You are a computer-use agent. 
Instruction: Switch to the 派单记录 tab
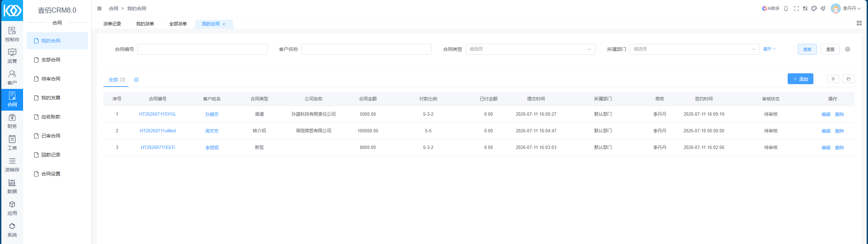[x=112, y=24]
